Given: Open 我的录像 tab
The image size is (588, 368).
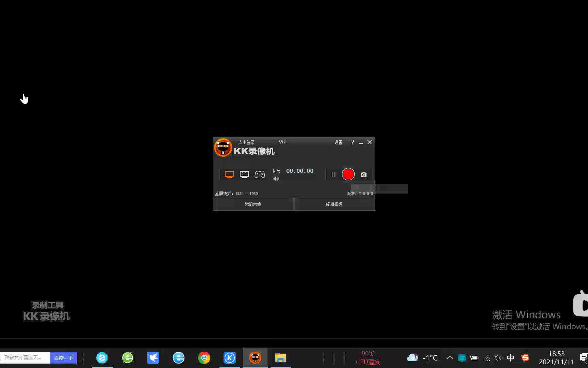Looking at the screenshot, I should point(253,204).
